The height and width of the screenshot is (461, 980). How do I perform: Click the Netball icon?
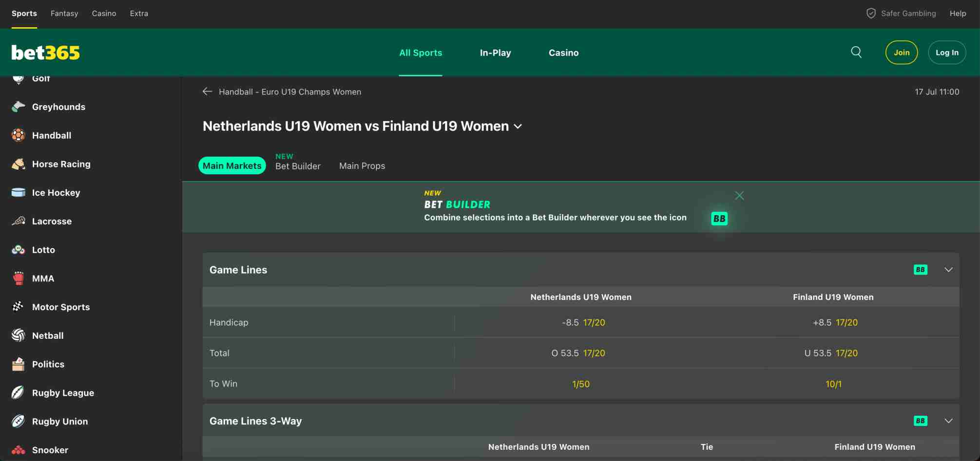point(19,335)
